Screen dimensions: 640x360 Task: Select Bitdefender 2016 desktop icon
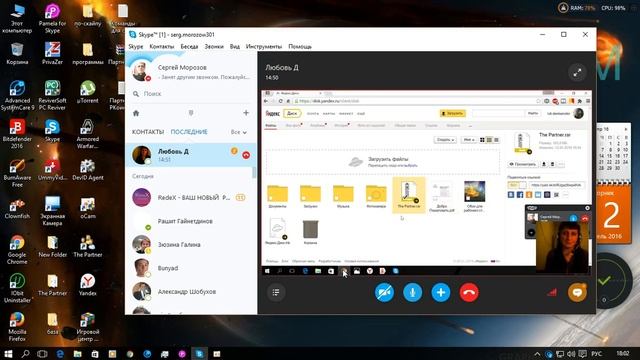pos(17,134)
